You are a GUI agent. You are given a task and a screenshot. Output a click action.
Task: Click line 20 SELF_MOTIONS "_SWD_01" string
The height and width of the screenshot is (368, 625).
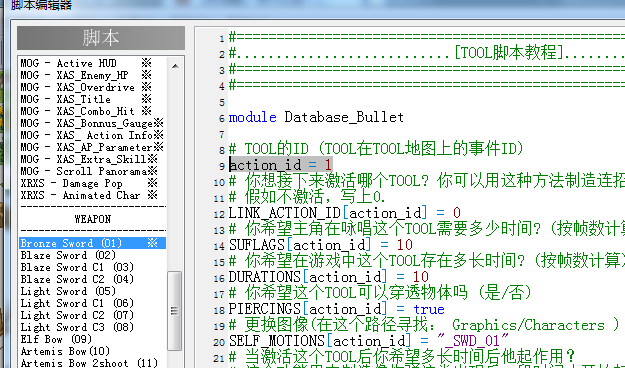(473, 341)
